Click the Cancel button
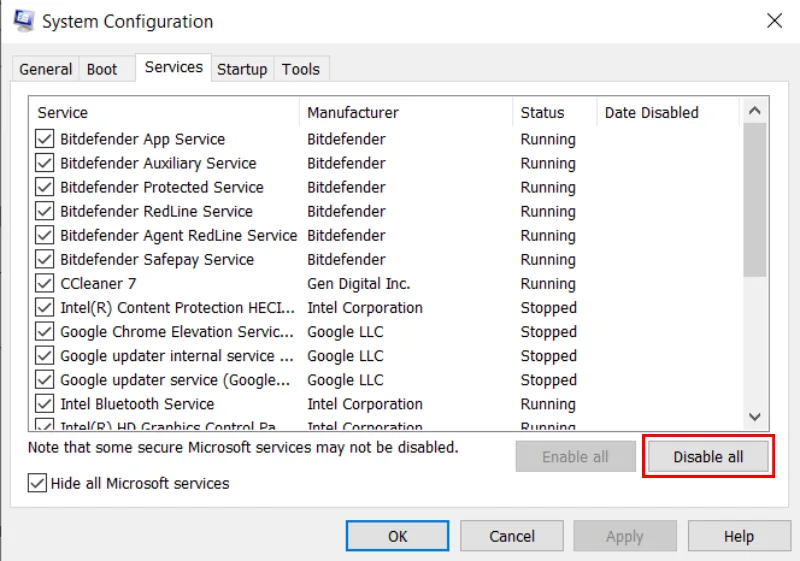 coord(512,536)
